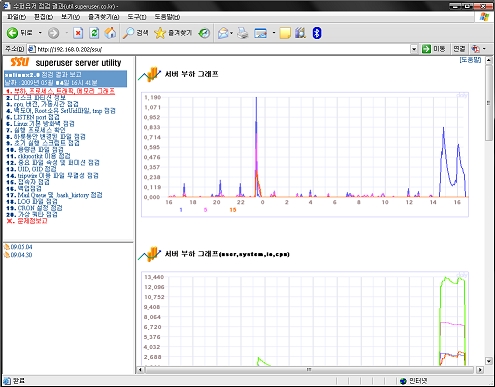The width and height of the screenshot is (495, 387).
Task: Open Favorites (즐겨찾기) star button
Action: coord(173,33)
